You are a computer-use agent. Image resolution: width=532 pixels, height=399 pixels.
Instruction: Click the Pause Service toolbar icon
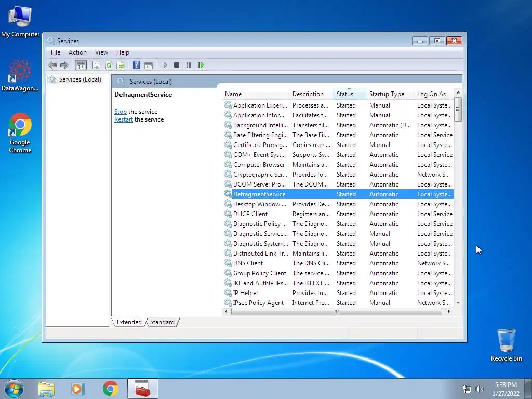[x=188, y=65]
